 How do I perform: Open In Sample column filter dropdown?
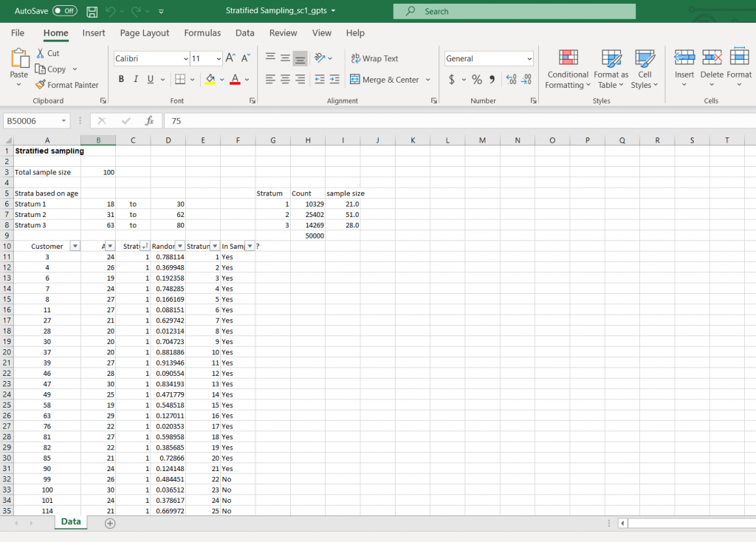tap(250, 246)
